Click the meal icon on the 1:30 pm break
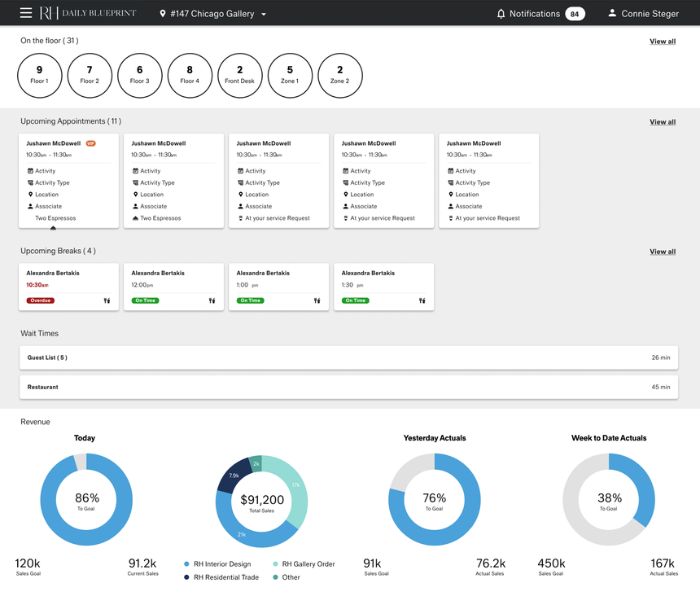 click(x=422, y=300)
